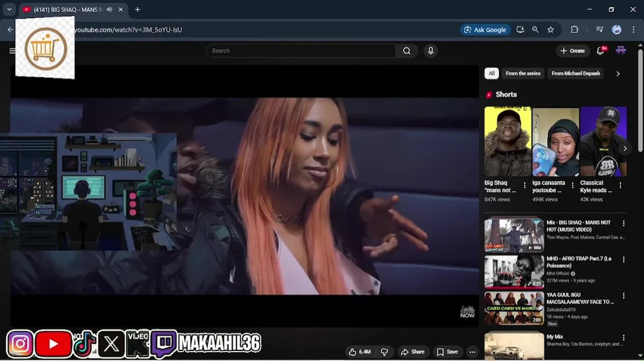Mute the BIG SHAQ tab audio icon

[x=109, y=10]
